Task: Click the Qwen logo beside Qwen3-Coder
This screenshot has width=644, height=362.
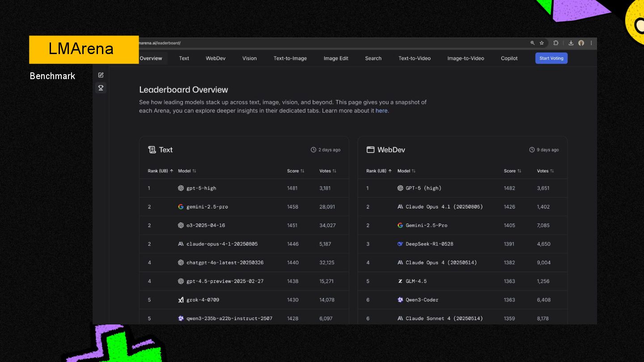Action: (400, 300)
